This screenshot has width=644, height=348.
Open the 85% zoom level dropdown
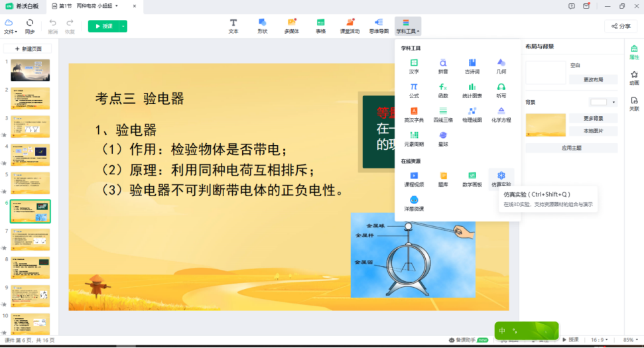[x=631, y=339]
